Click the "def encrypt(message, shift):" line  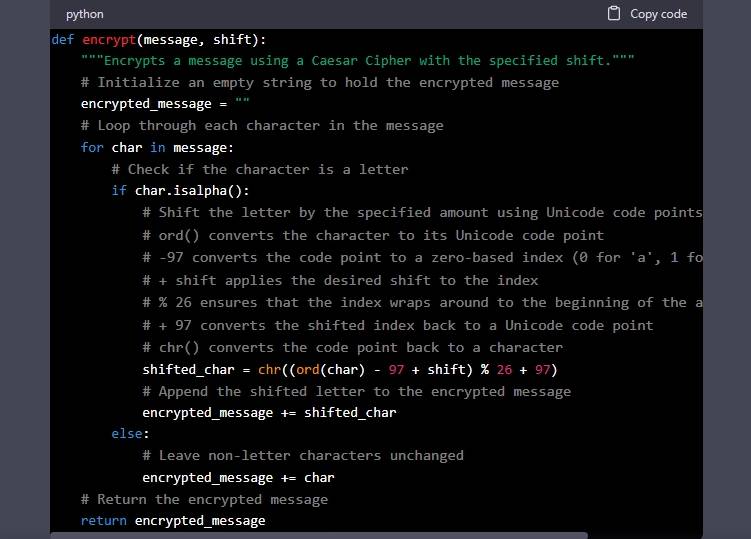[159, 39]
